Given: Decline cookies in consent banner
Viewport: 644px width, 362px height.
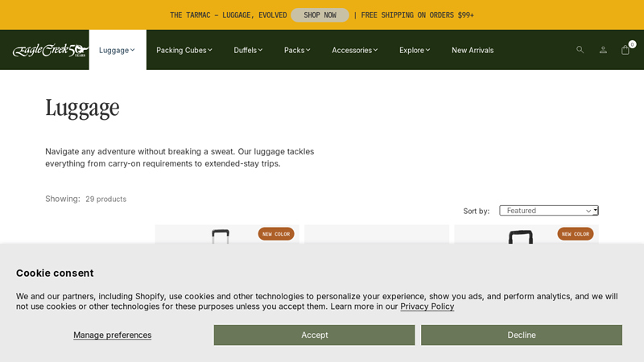Looking at the screenshot, I should (521, 335).
